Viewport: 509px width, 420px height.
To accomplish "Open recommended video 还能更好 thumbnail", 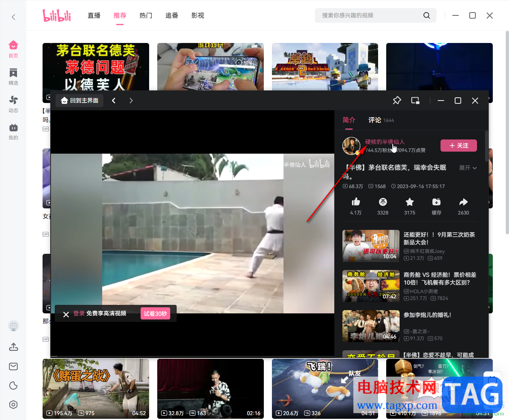I will [x=371, y=246].
